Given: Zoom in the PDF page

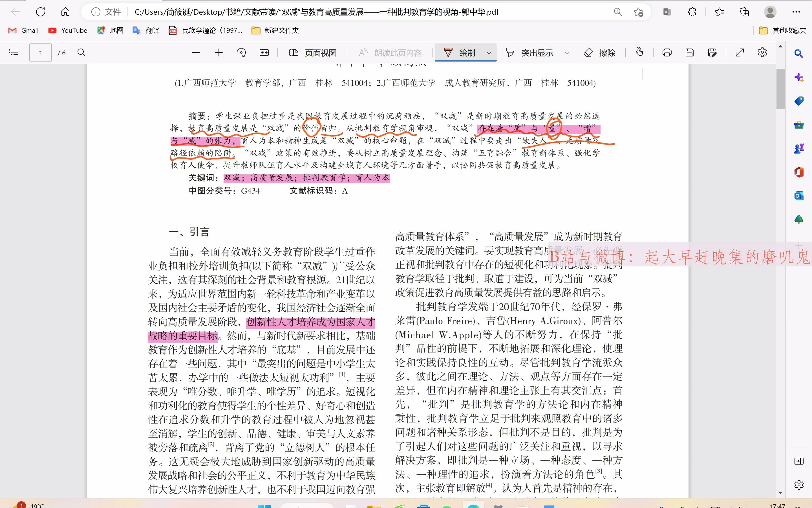Looking at the screenshot, I should pos(219,52).
